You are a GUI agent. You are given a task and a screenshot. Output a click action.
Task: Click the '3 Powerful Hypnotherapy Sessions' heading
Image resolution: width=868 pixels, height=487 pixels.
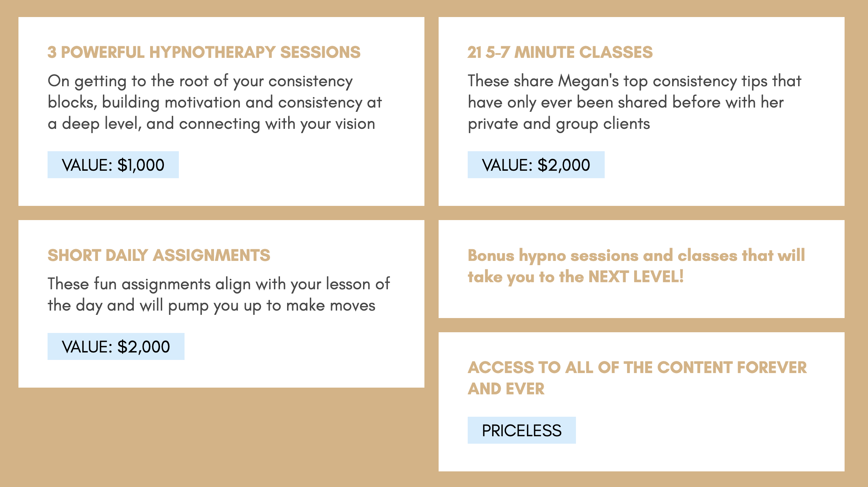pyautogui.click(x=204, y=52)
